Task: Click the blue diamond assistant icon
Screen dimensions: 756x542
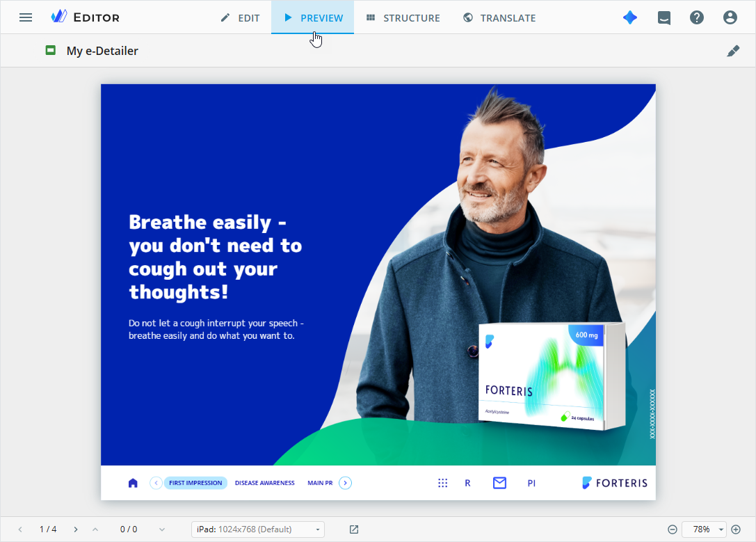Action: (629, 18)
